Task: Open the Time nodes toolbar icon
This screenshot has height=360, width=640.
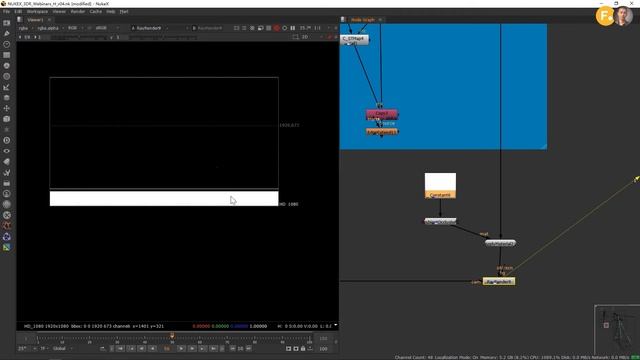Action: tap(7, 44)
